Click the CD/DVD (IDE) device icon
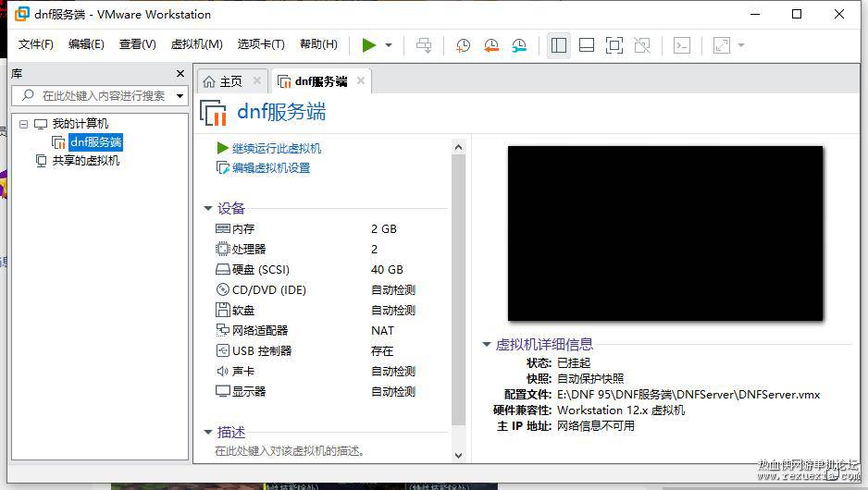This screenshot has height=490, width=868. 222,289
